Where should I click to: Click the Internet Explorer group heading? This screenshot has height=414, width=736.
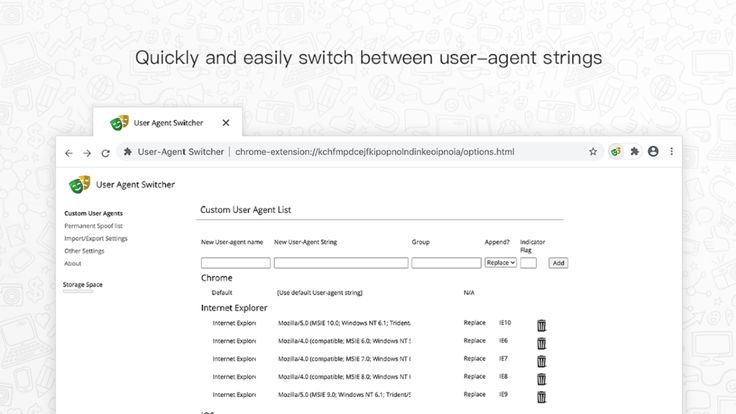[234, 308]
